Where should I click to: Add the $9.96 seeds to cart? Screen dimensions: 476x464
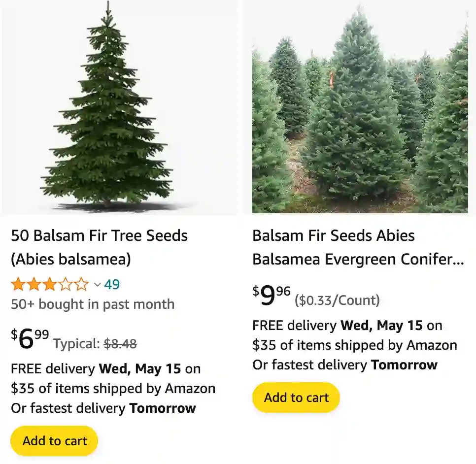(295, 398)
